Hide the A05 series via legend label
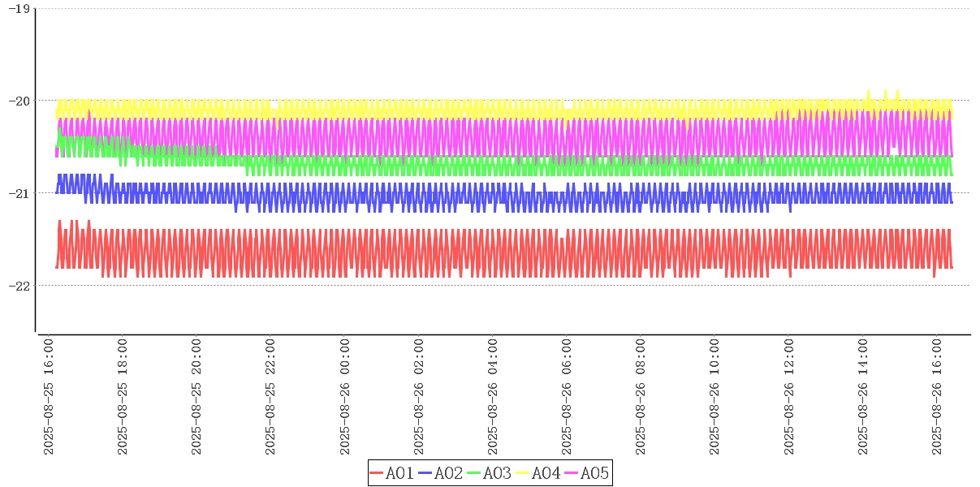Screen dimensions: 980x487 [594, 473]
